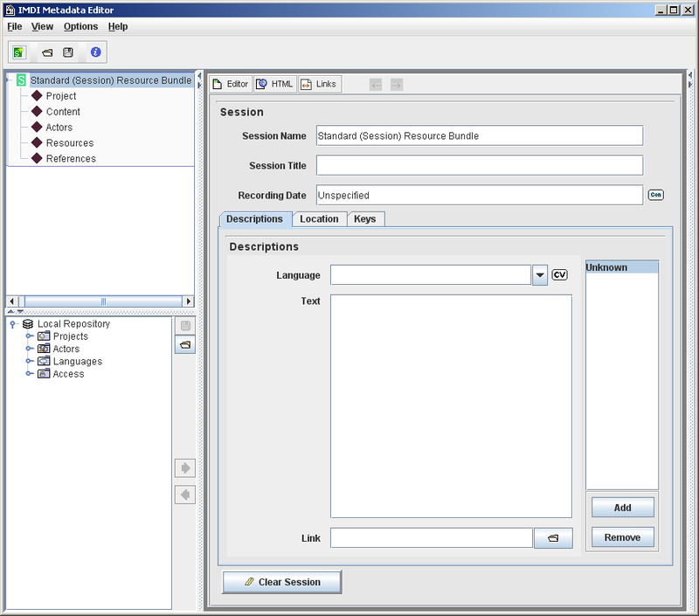Image resolution: width=699 pixels, height=616 pixels.
Task: Click the session tree horizontal scrollbar thumb
Action: 103,301
